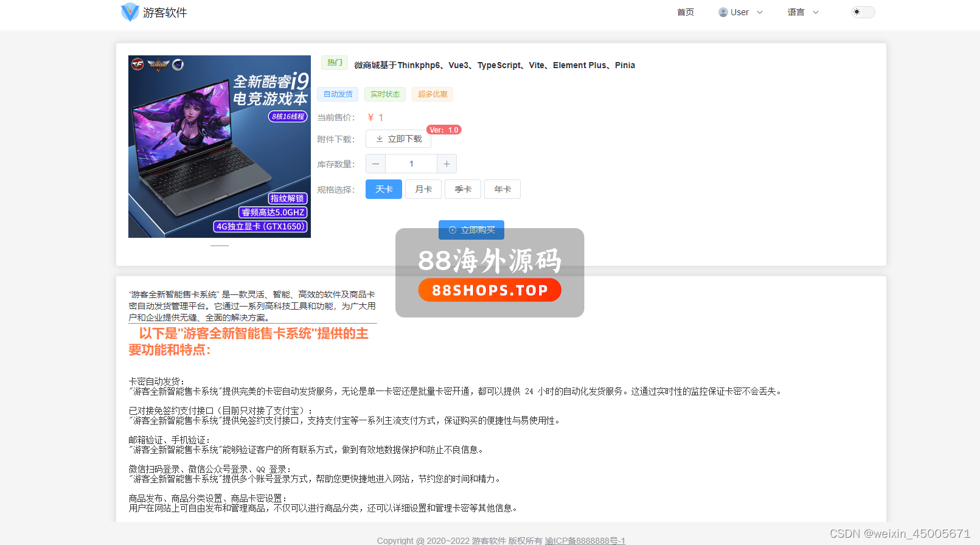Toggle the dark mode theme switch
Image resolution: width=980 pixels, height=545 pixels.
863,12
